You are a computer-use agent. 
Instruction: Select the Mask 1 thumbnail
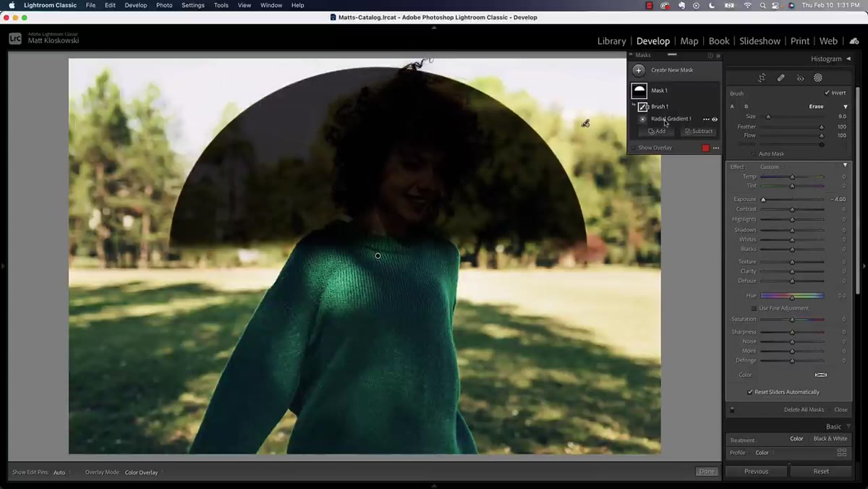(x=639, y=90)
